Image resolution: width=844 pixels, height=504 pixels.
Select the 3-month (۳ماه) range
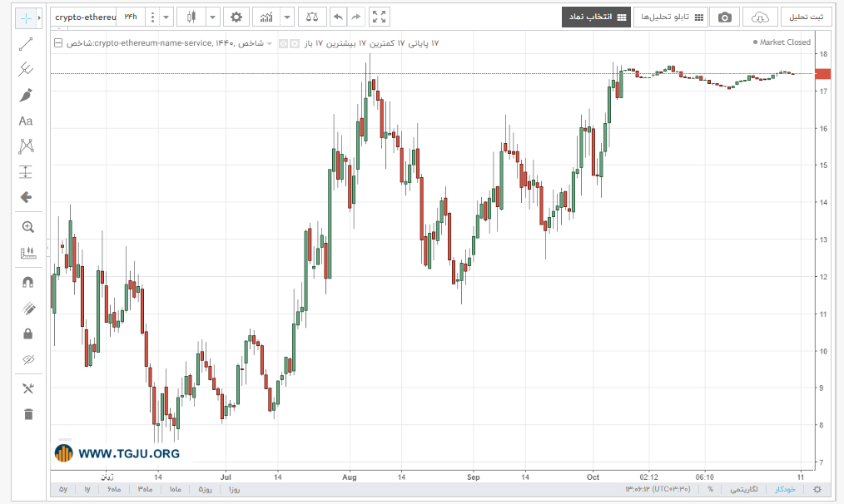click(x=146, y=490)
